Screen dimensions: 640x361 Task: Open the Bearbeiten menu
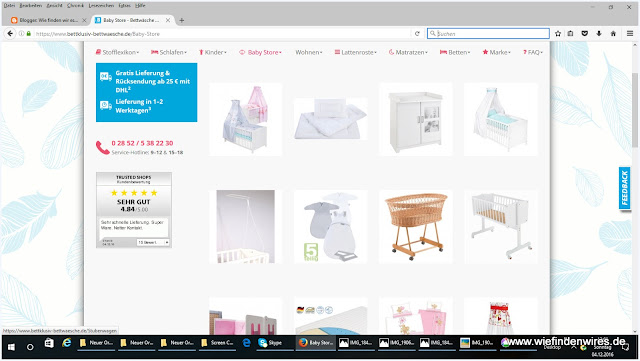click(x=31, y=6)
